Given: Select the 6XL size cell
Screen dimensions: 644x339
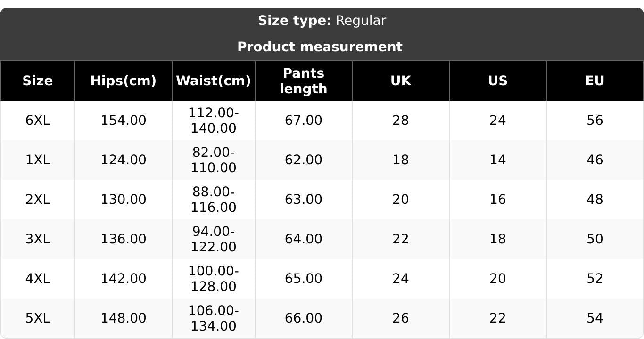Looking at the screenshot, I should pos(38,121).
